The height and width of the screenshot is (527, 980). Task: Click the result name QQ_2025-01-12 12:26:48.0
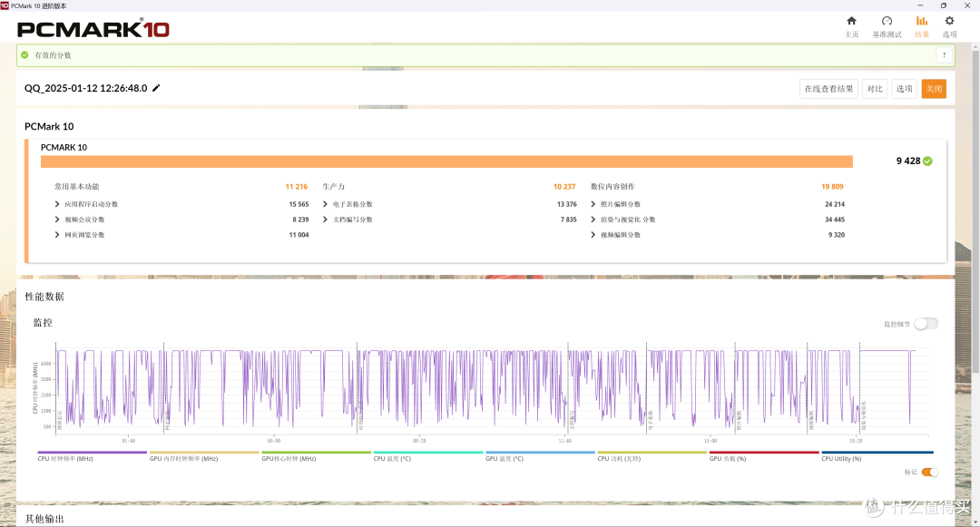click(x=85, y=88)
